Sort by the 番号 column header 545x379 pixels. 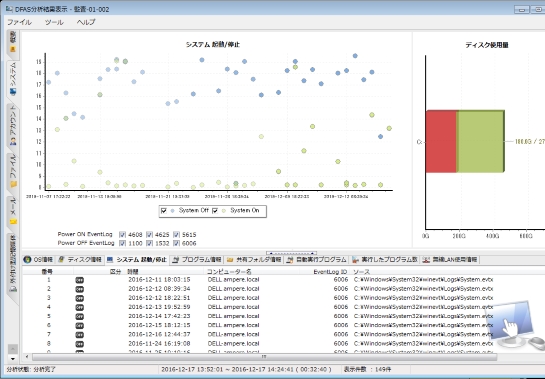pyautogui.click(x=47, y=272)
